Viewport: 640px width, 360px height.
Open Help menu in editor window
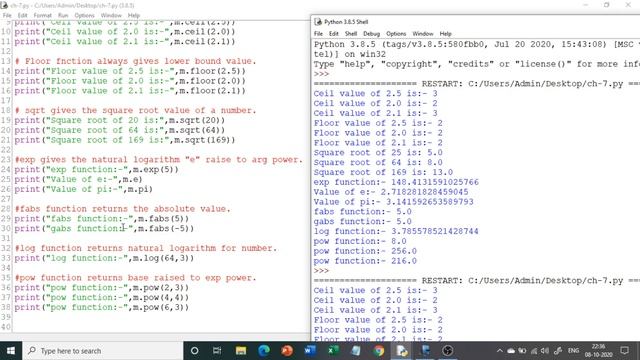[134, 16]
